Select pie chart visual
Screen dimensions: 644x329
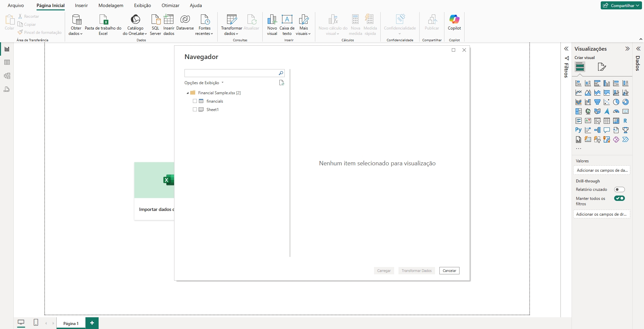[x=616, y=102]
